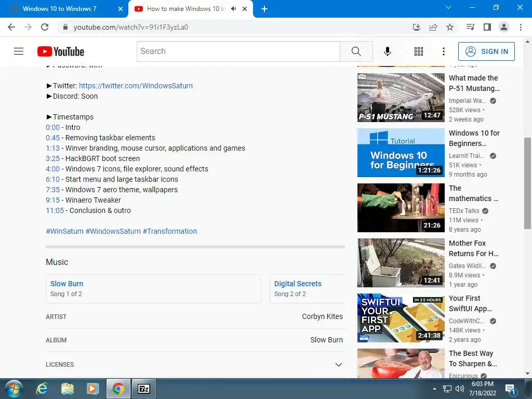Open the taskbar clock showing 6:03 PM
The height and width of the screenshot is (399, 532).
(x=483, y=389)
